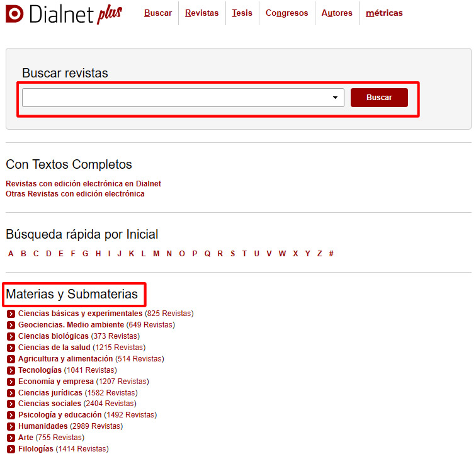
Task: Expand arrow icon beside Ciencias biológicas
Action: (x=11, y=336)
